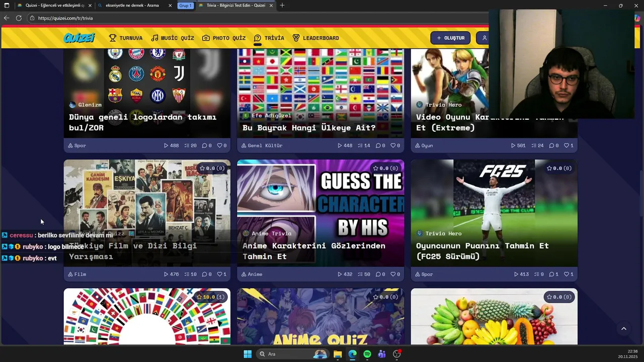Open File Explorer from taskbar
The width and height of the screenshot is (644, 362).
pos(338,354)
